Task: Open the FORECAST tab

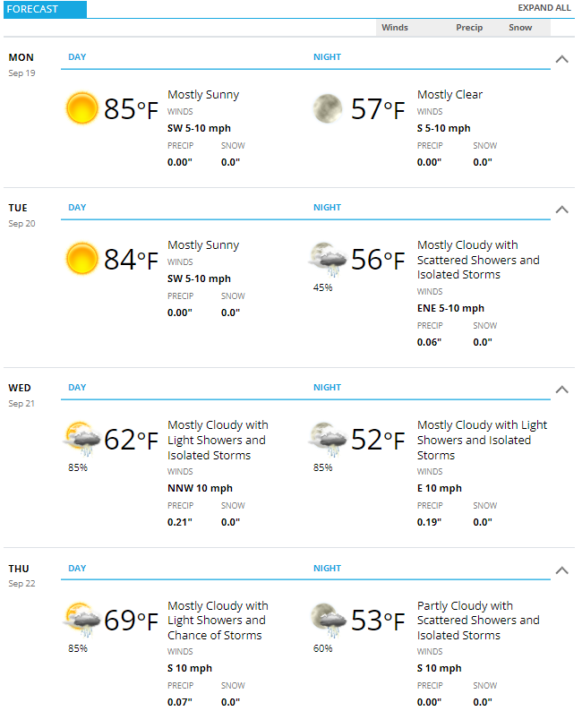Action: (x=45, y=9)
